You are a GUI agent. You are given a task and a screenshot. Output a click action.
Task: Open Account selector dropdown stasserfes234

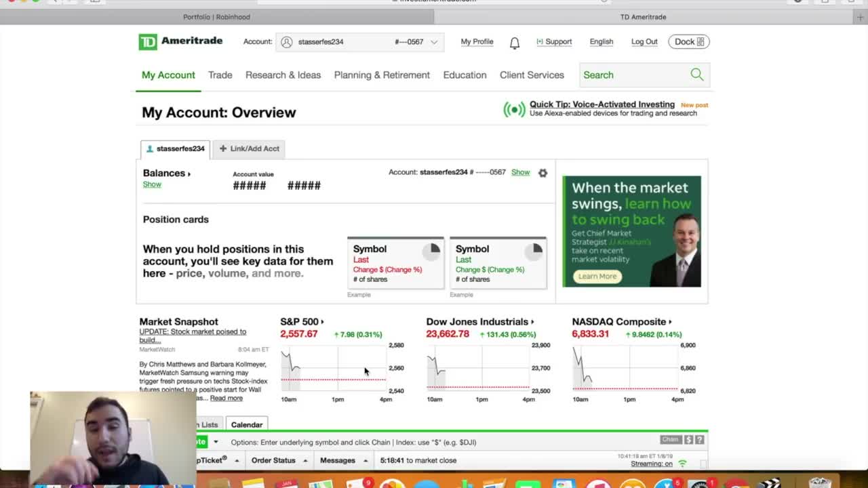[x=360, y=42]
